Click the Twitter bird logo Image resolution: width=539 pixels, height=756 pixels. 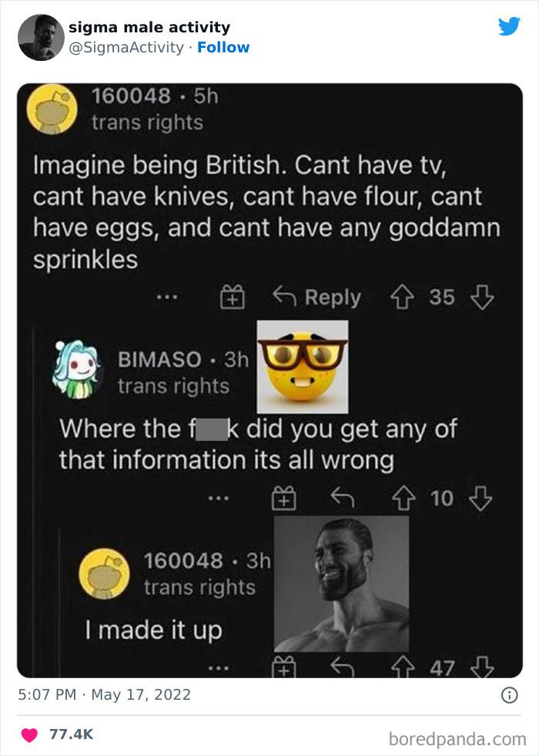tap(509, 25)
